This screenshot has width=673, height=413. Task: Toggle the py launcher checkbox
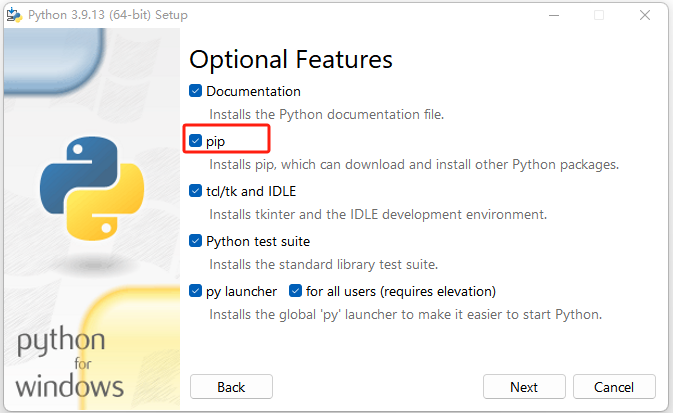click(x=196, y=291)
